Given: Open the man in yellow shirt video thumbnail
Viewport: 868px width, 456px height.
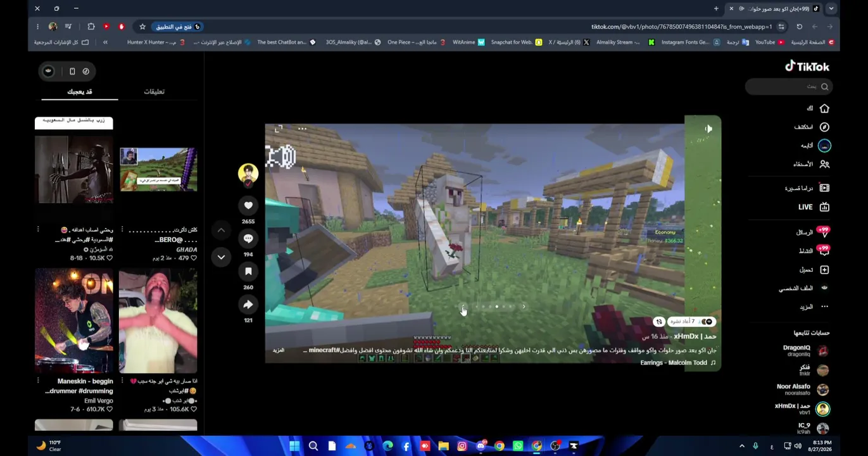Looking at the screenshot, I should (158, 321).
